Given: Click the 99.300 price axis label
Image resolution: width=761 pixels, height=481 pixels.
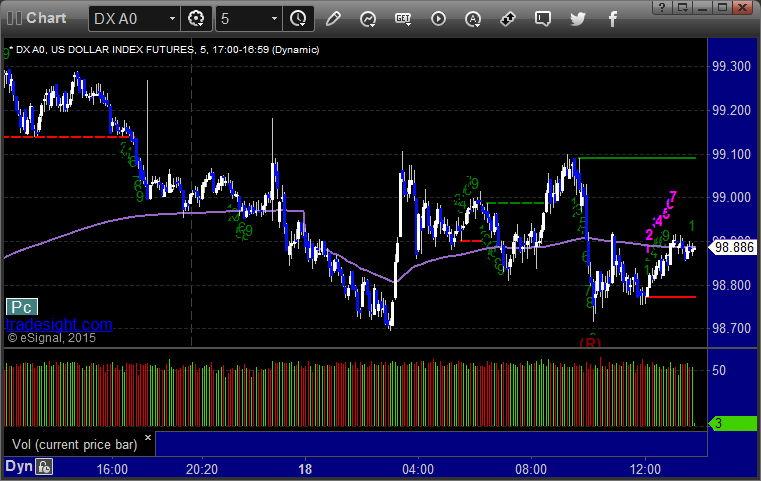Looking at the screenshot, I should click(x=731, y=66).
